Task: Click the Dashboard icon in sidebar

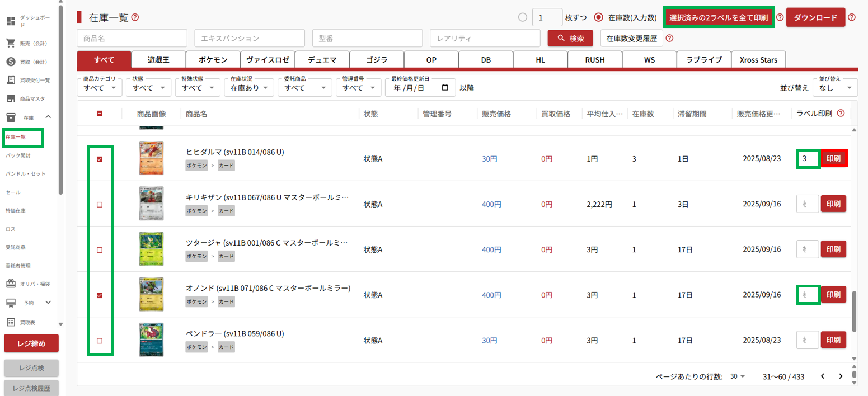Action: click(x=10, y=21)
